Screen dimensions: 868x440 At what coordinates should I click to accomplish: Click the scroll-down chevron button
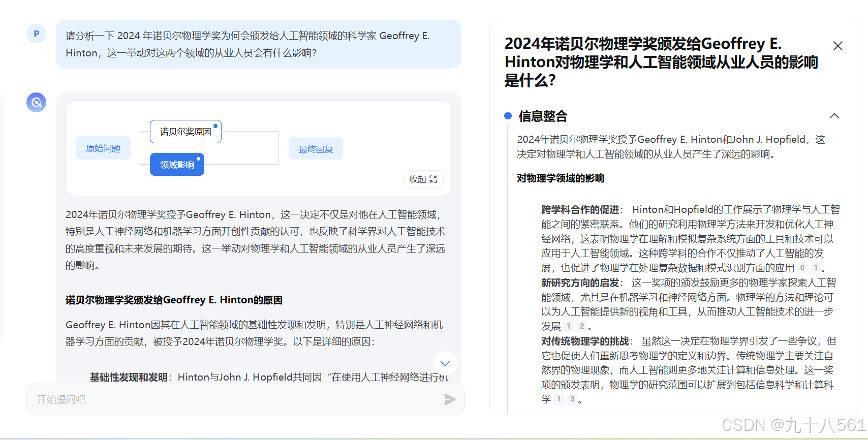coord(445,363)
